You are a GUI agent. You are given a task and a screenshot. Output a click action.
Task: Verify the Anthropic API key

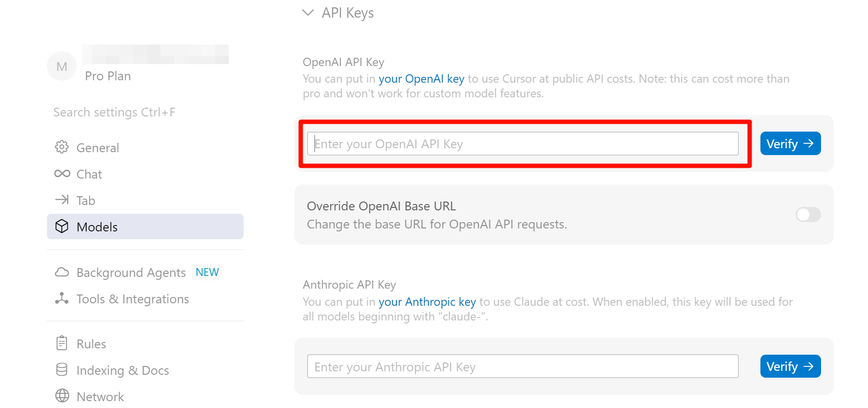pyautogui.click(x=790, y=366)
